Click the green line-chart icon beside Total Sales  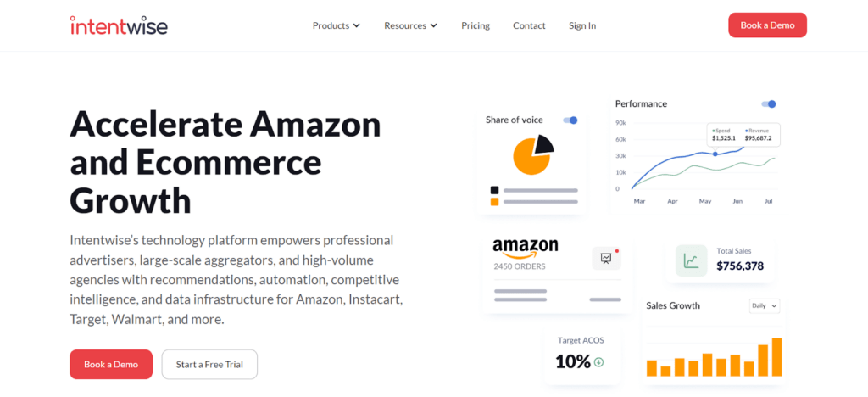pyautogui.click(x=691, y=260)
